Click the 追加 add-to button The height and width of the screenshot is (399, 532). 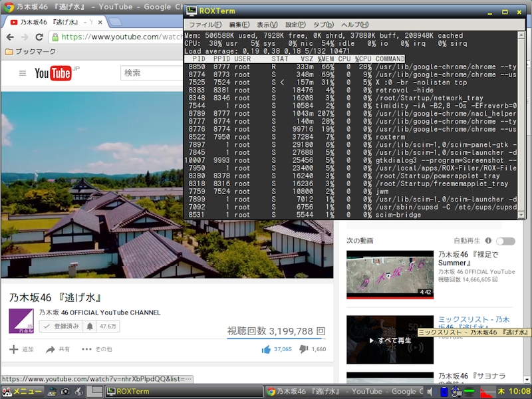point(21,349)
